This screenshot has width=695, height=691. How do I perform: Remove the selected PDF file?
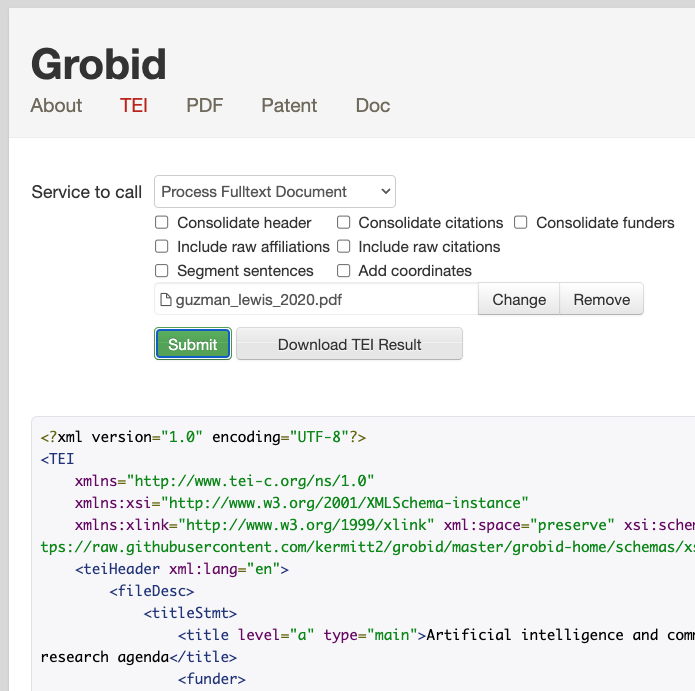click(601, 300)
